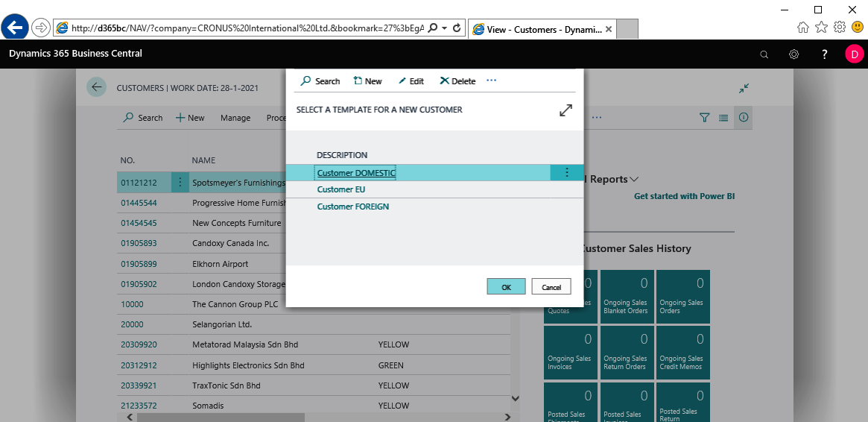This screenshot has height=422, width=868.
Task: Click the browser home icon
Action: point(803,27)
